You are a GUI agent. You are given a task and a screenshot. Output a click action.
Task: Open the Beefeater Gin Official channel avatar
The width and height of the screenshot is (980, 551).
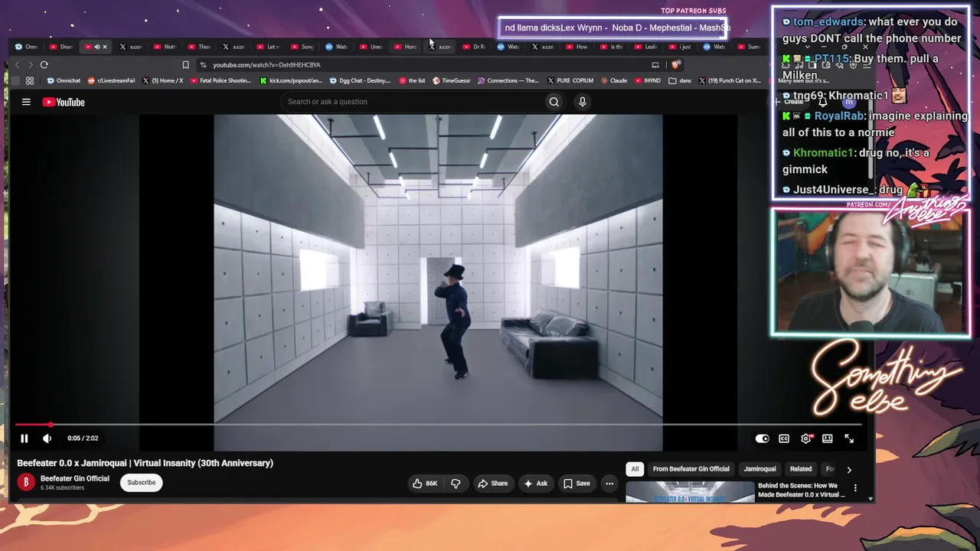coord(26,482)
